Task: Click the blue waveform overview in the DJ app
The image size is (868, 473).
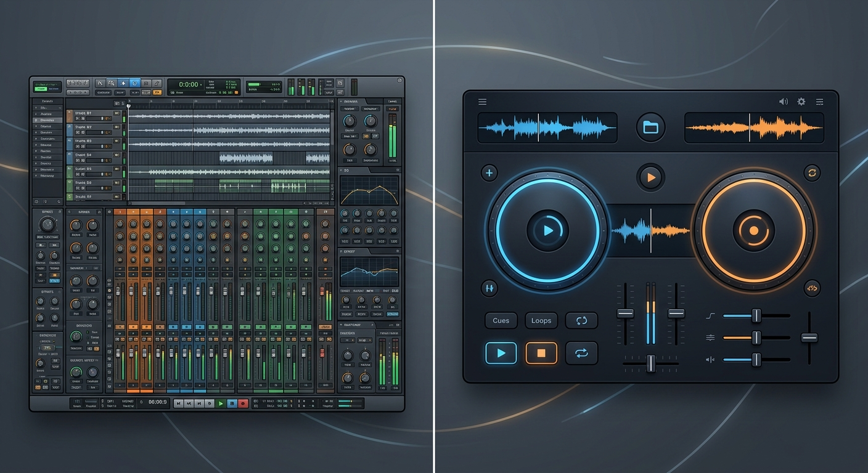Action: 547,128
